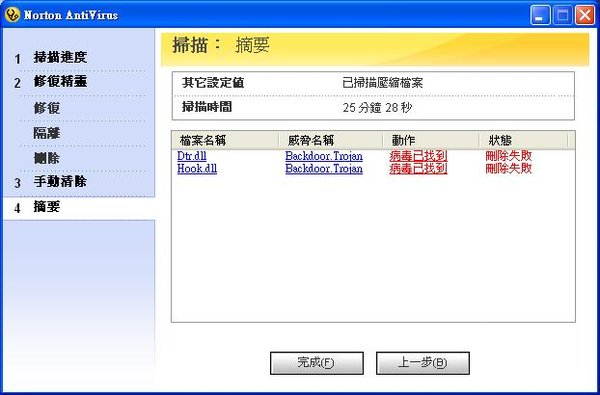Go to the 隔離 sub-step

coord(47,133)
